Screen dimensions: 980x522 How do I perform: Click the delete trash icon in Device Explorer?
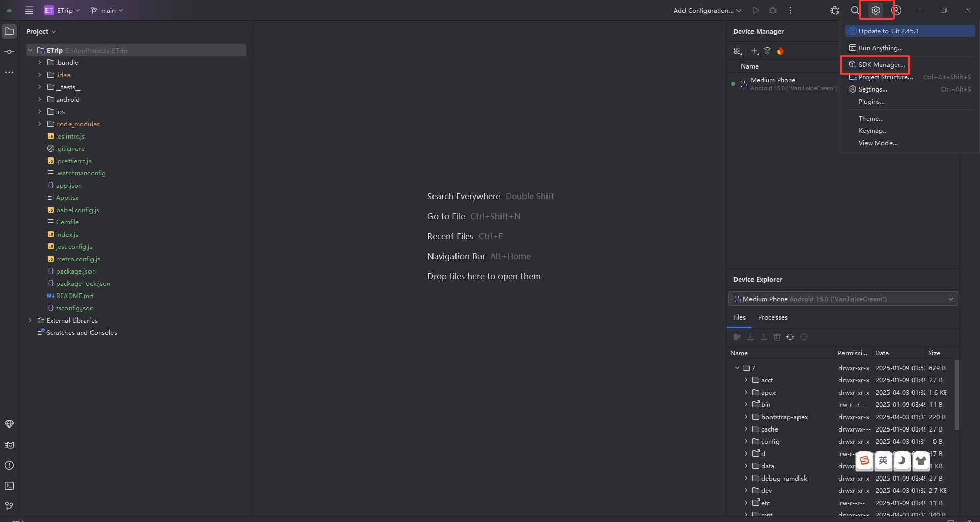coord(777,337)
